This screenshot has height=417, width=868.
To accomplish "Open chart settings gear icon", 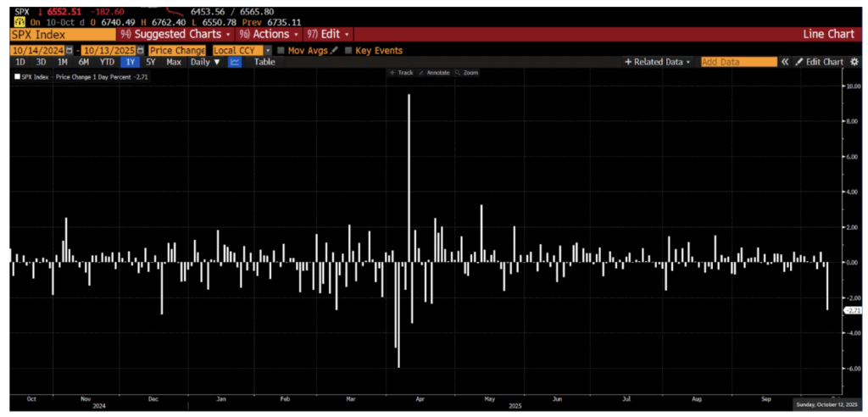I will click(x=854, y=62).
